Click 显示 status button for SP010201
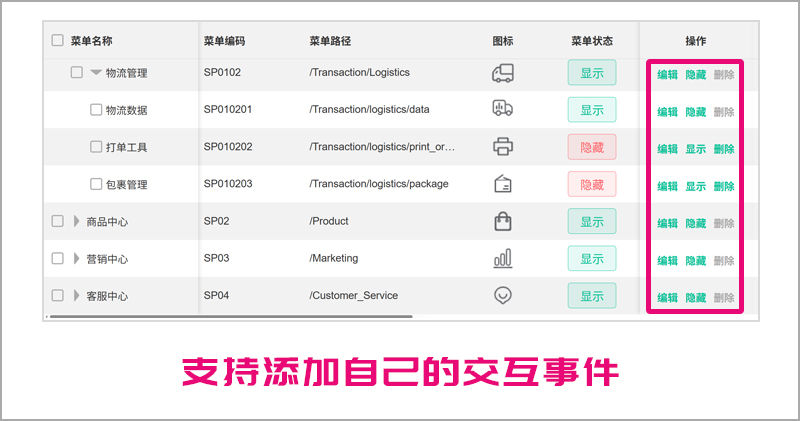This screenshot has height=421, width=800. pyautogui.click(x=592, y=110)
